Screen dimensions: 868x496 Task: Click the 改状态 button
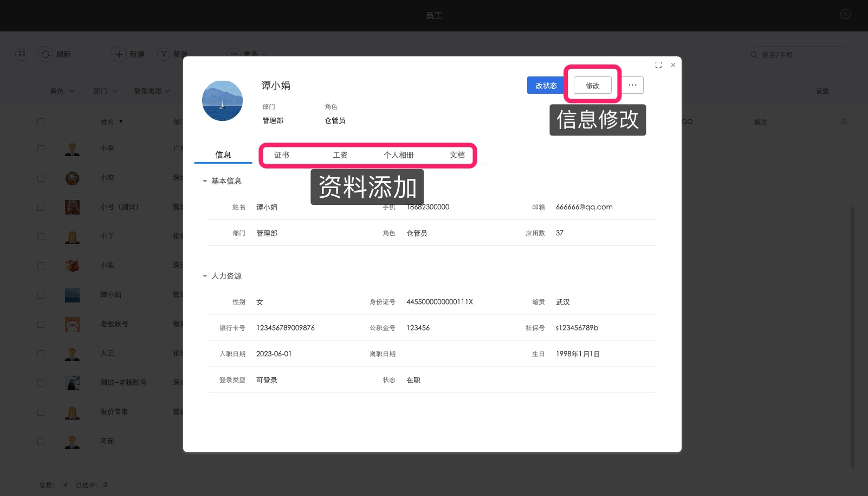[x=546, y=85]
